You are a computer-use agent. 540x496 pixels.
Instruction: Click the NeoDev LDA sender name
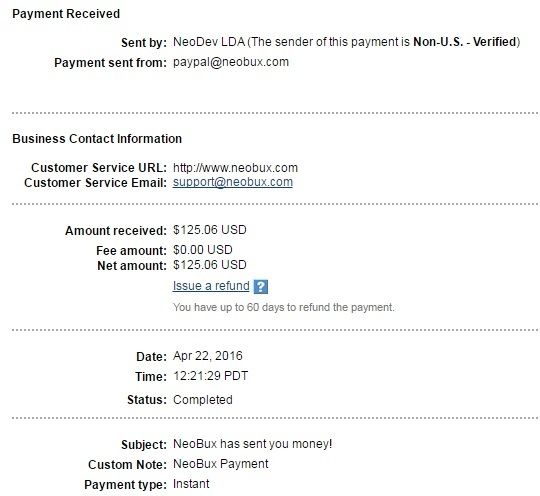(209, 42)
